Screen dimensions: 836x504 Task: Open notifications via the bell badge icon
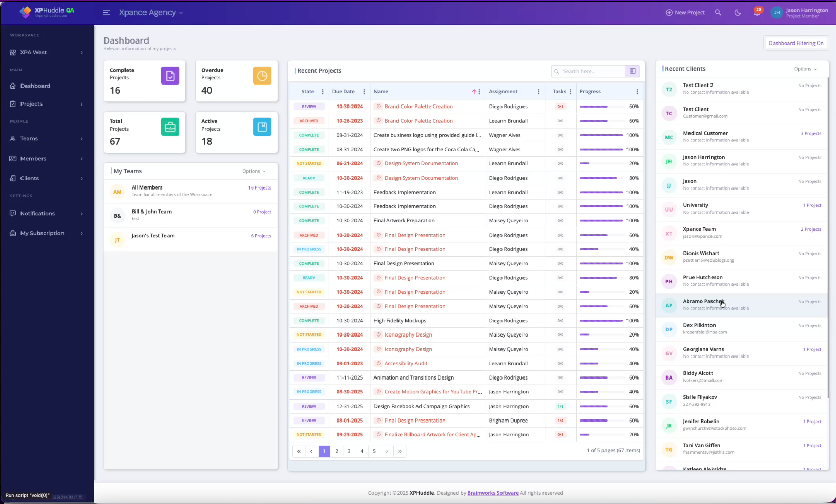pyautogui.click(x=757, y=12)
